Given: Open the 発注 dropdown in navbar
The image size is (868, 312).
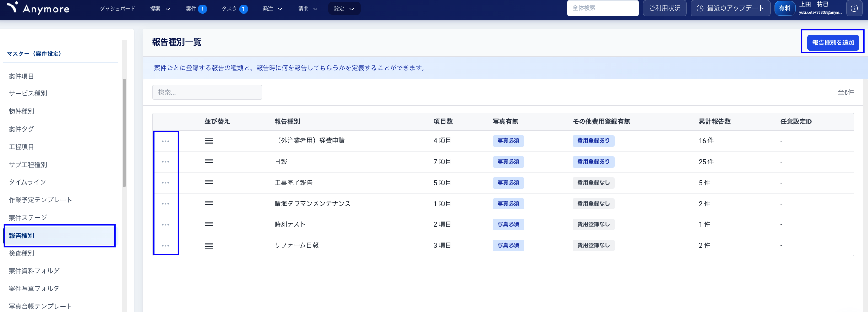Looking at the screenshot, I should 272,9.
